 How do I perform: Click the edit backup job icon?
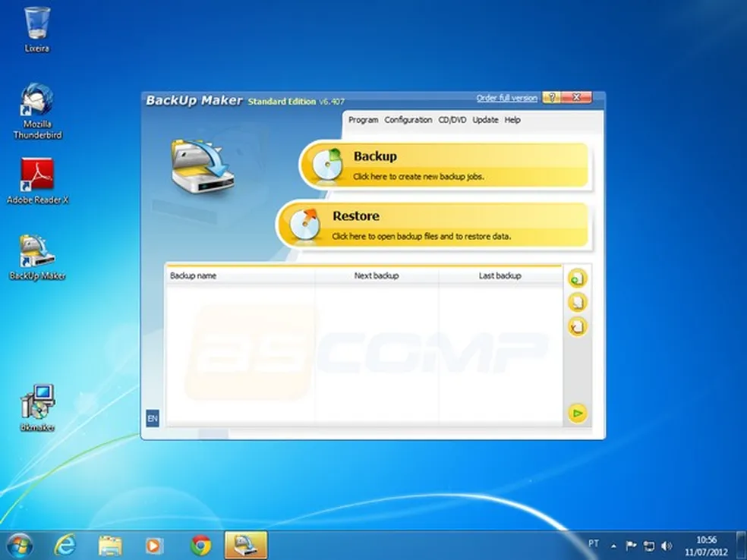pos(577,303)
